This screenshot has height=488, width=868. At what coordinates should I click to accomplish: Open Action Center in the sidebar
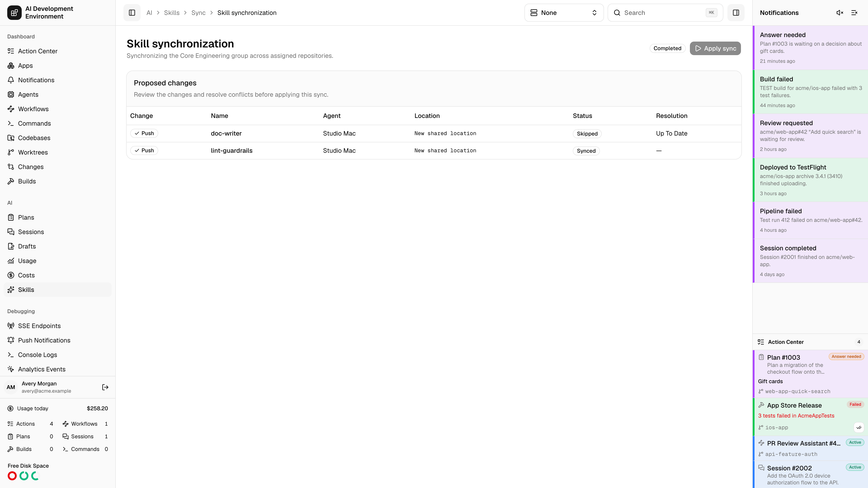(58, 51)
